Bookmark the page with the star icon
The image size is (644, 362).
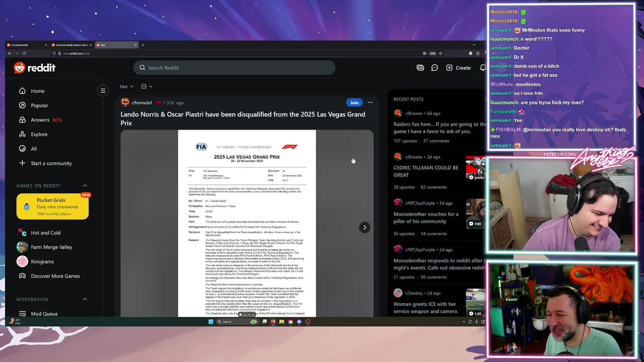[x=441, y=53]
